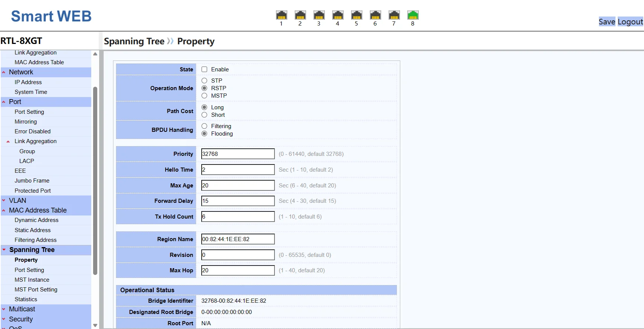Log out using the Logout link
The height and width of the screenshot is (329, 644).
[x=630, y=22]
